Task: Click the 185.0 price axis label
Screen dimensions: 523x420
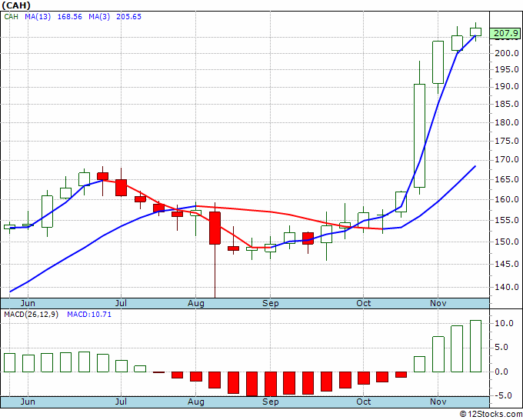Action: click(506, 104)
